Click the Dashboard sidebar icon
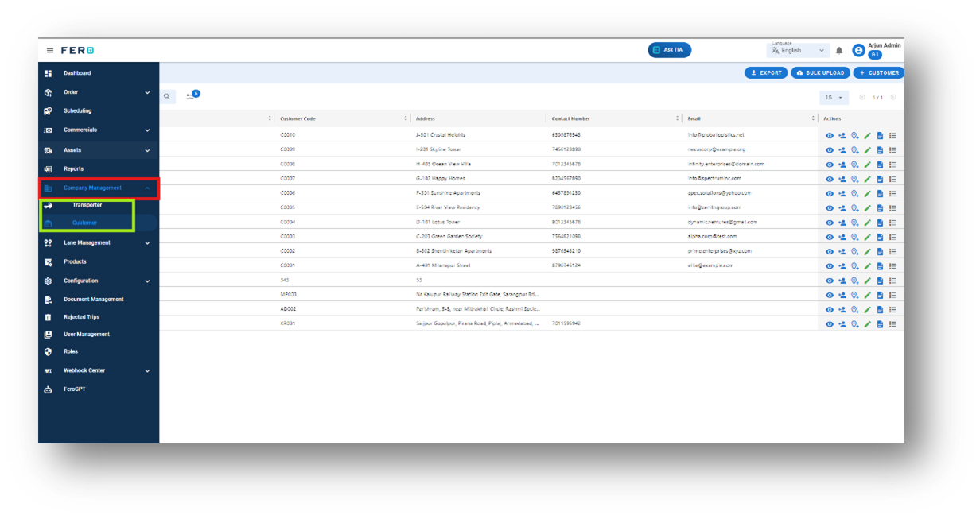The width and height of the screenshot is (980, 519). (48, 73)
